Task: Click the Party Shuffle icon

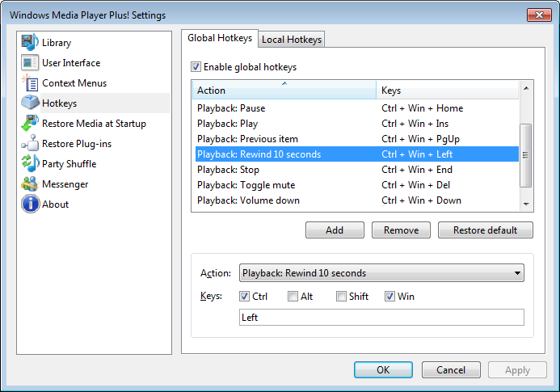Action: [x=30, y=163]
